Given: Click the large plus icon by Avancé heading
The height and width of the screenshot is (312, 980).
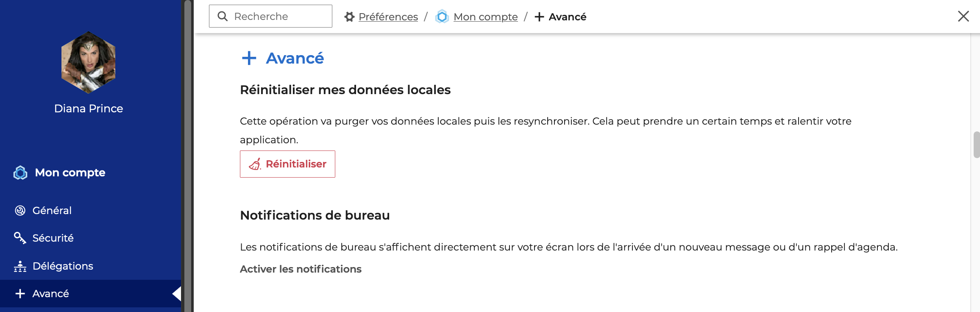Looking at the screenshot, I should [x=249, y=58].
